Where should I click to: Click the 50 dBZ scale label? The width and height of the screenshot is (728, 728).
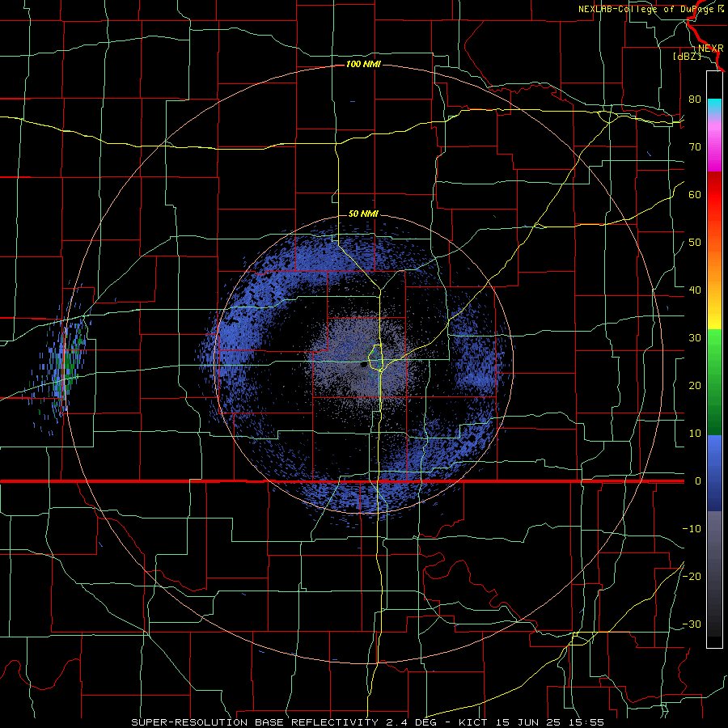pyautogui.click(x=695, y=243)
